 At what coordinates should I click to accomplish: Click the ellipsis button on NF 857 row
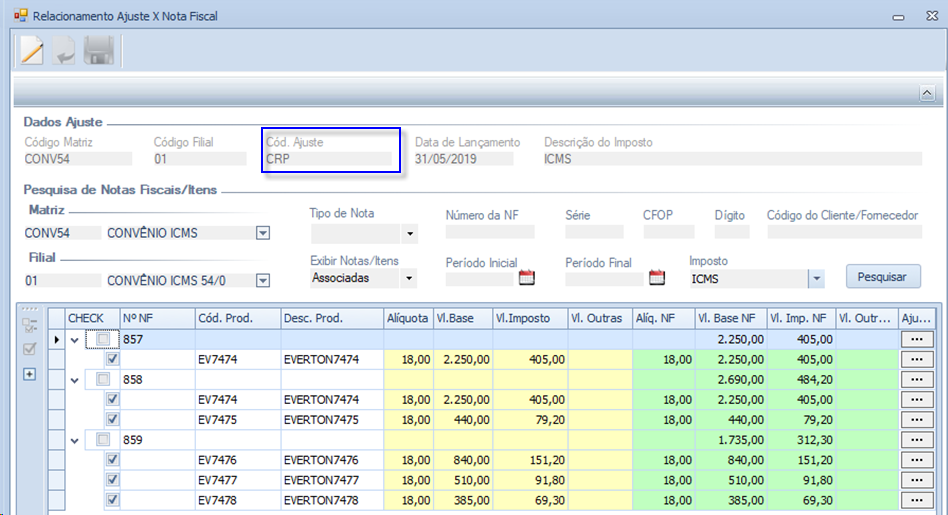coord(917,340)
